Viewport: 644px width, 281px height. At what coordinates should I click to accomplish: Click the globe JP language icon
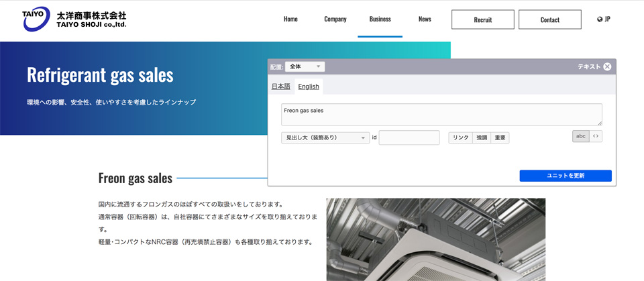(603, 19)
